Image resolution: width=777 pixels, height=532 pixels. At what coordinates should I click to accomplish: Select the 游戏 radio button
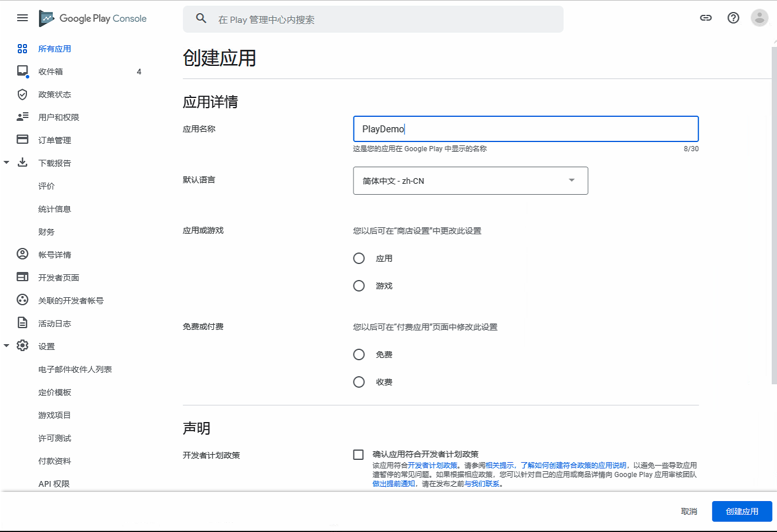click(359, 286)
